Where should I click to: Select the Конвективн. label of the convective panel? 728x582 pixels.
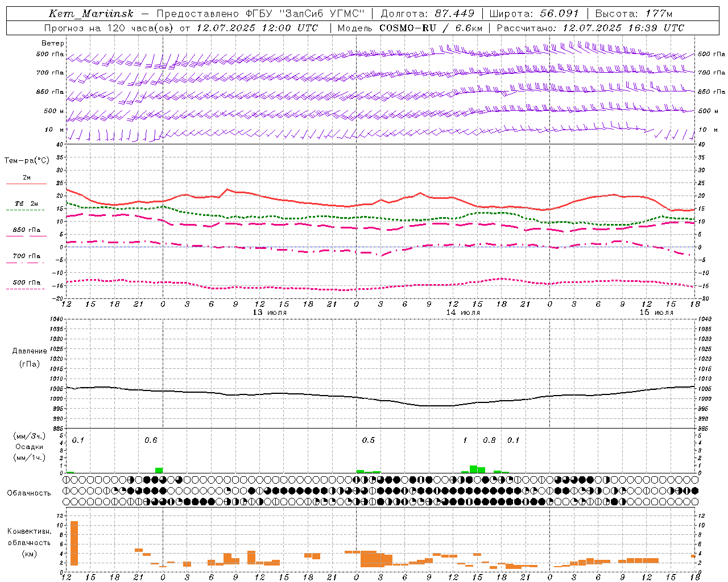pyautogui.click(x=29, y=531)
